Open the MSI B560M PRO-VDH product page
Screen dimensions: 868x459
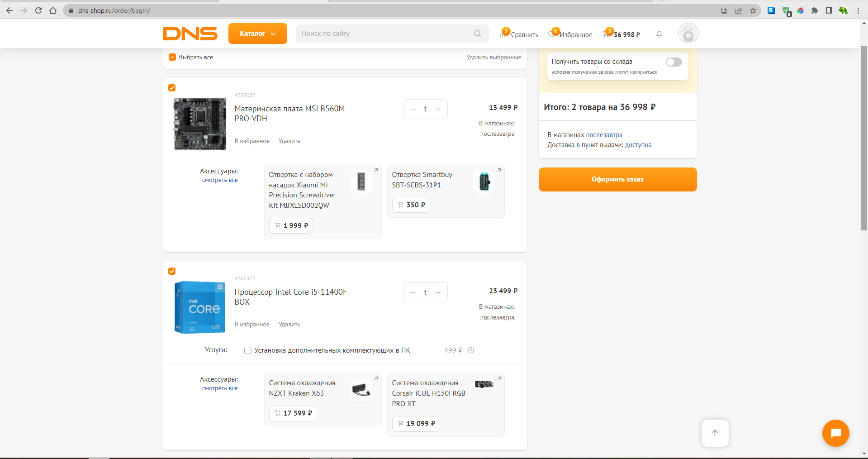[x=289, y=114]
